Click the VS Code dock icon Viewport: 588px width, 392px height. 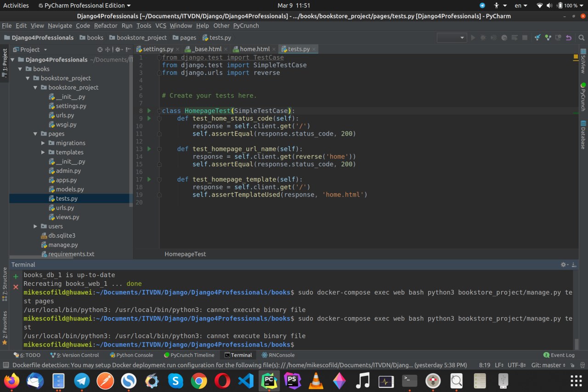pos(246,381)
